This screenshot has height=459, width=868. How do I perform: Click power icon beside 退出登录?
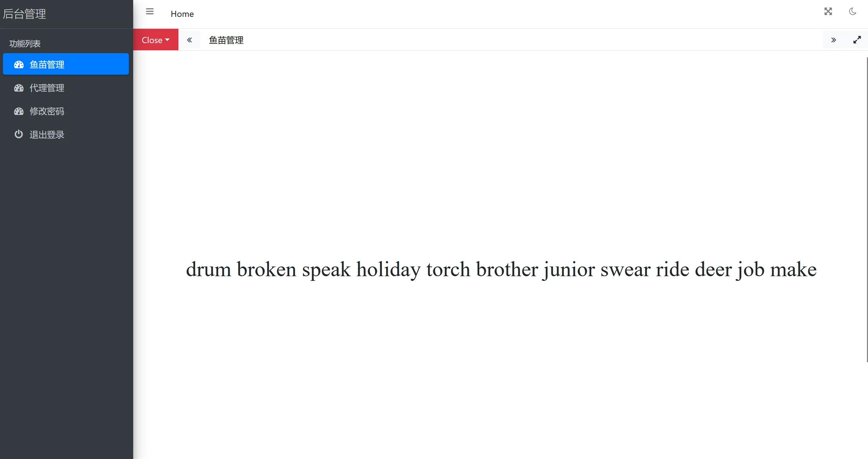(19, 134)
